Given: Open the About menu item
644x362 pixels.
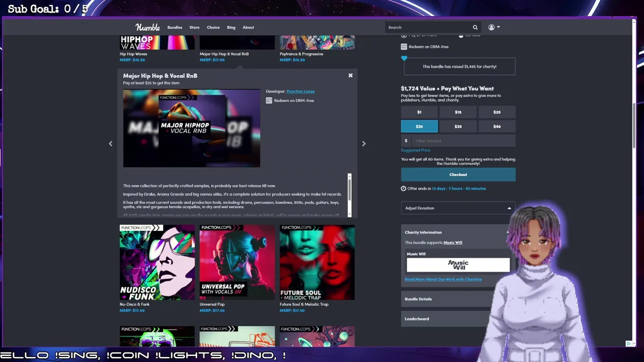Looking at the screenshot, I should click(x=249, y=27).
